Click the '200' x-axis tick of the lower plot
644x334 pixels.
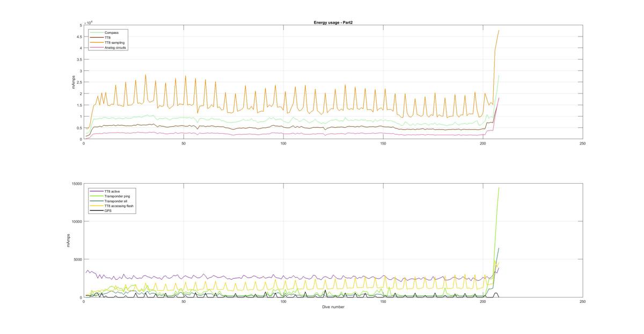point(483,302)
